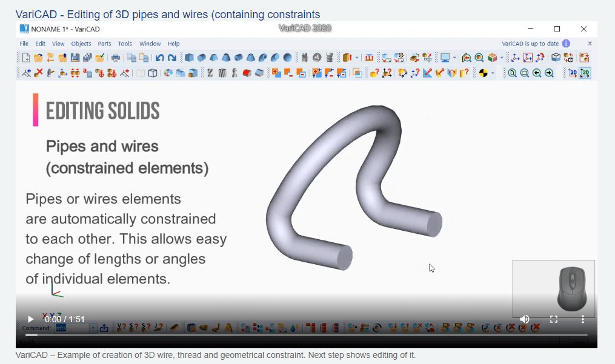Click the mouse thumbnail preview

[553, 289]
